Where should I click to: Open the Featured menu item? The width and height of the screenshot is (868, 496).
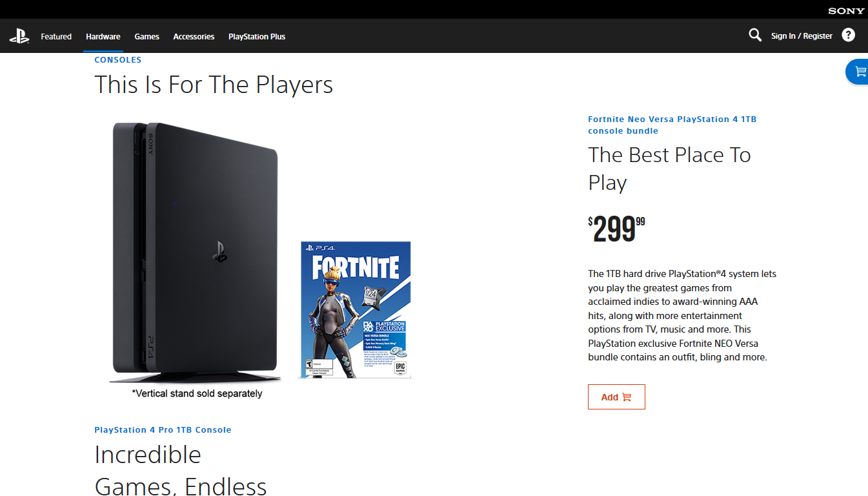pyautogui.click(x=56, y=37)
